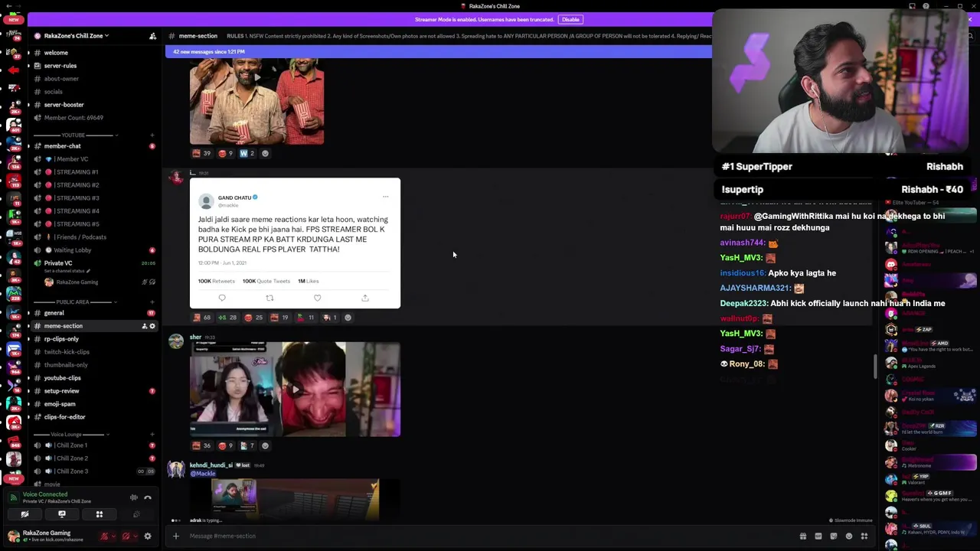Click create invite icon on meme-section row
The width and height of the screenshot is (980, 551).
click(144, 326)
